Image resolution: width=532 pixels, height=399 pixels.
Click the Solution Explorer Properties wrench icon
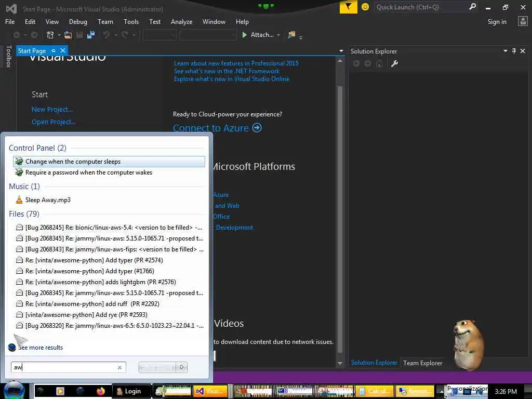point(394,63)
